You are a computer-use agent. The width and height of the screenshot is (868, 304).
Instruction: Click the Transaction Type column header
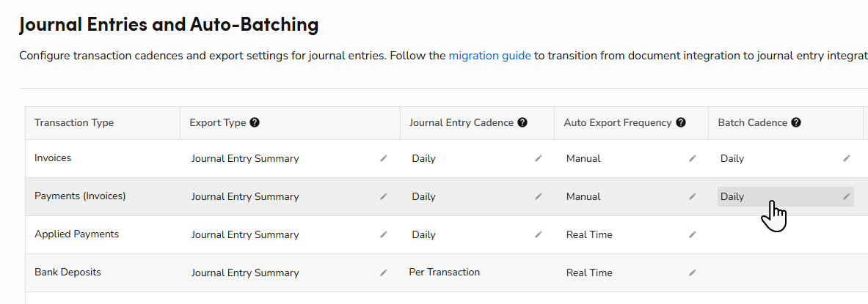pos(74,123)
